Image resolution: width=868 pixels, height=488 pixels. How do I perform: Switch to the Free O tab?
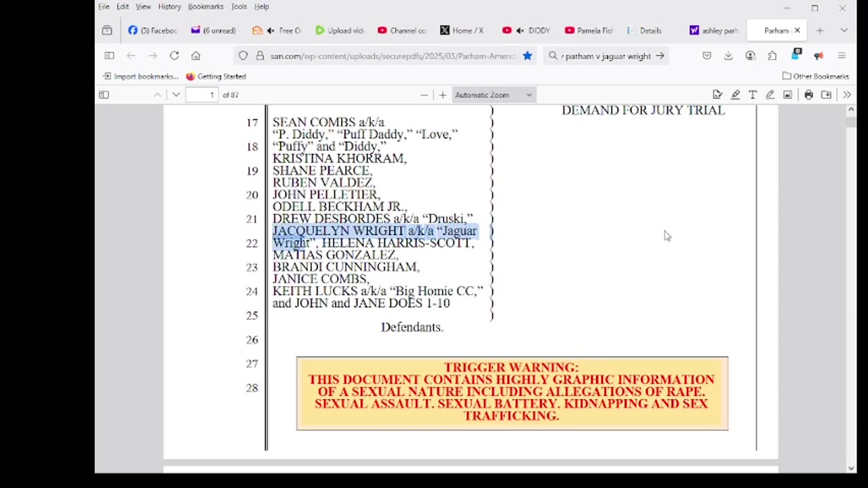277,30
